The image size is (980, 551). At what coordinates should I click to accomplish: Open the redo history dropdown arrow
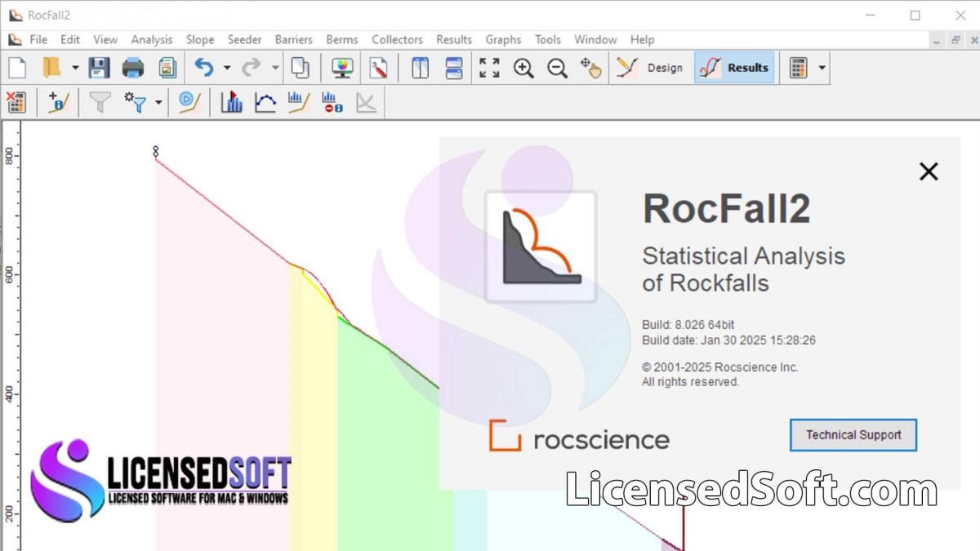pos(275,68)
